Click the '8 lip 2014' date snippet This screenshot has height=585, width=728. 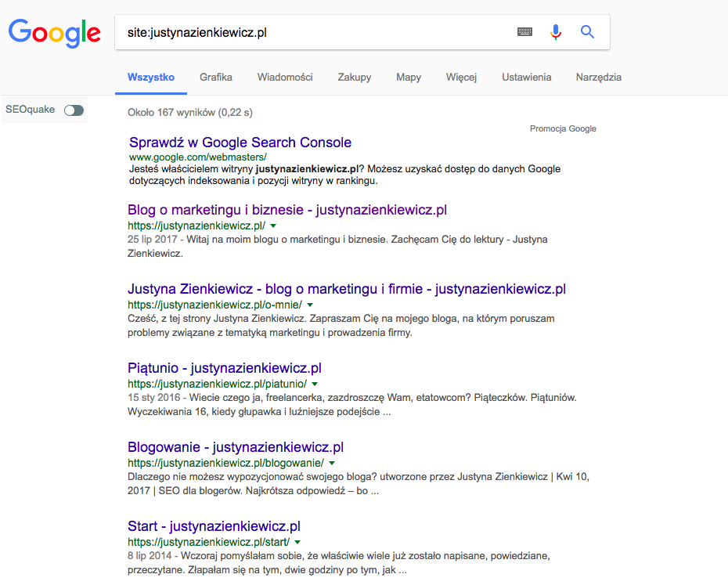(x=150, y=556)
